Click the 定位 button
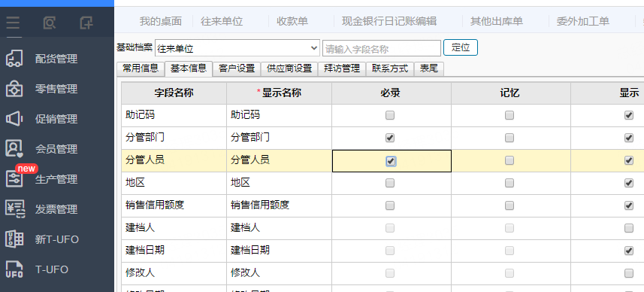 tap(461, 47)
